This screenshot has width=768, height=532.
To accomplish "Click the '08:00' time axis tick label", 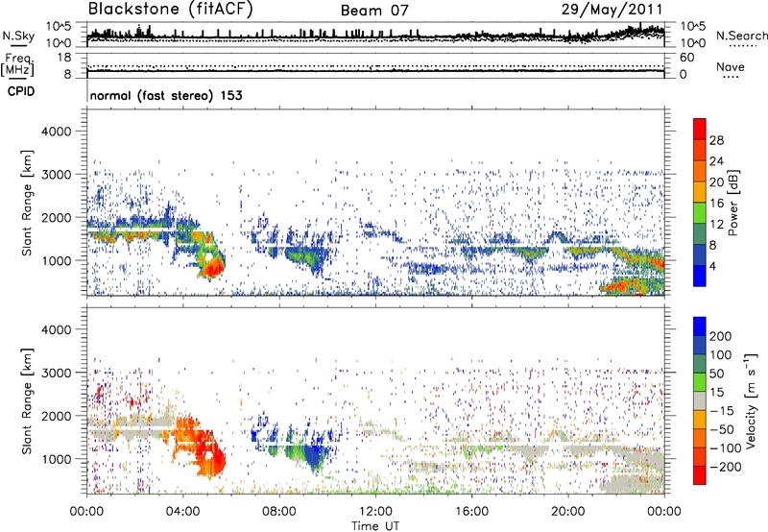I will pyautogui.click(x=278, y=512).
